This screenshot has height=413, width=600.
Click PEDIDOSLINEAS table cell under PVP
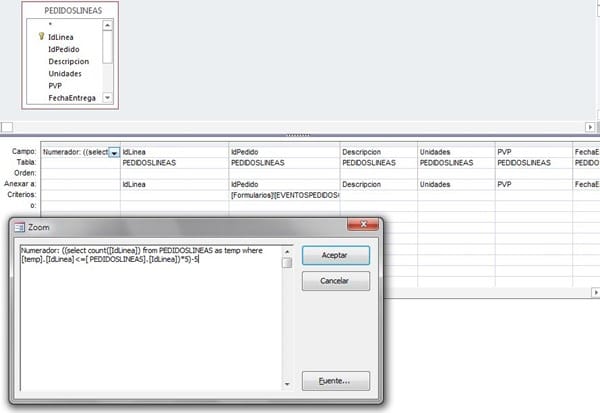point(534,163)
